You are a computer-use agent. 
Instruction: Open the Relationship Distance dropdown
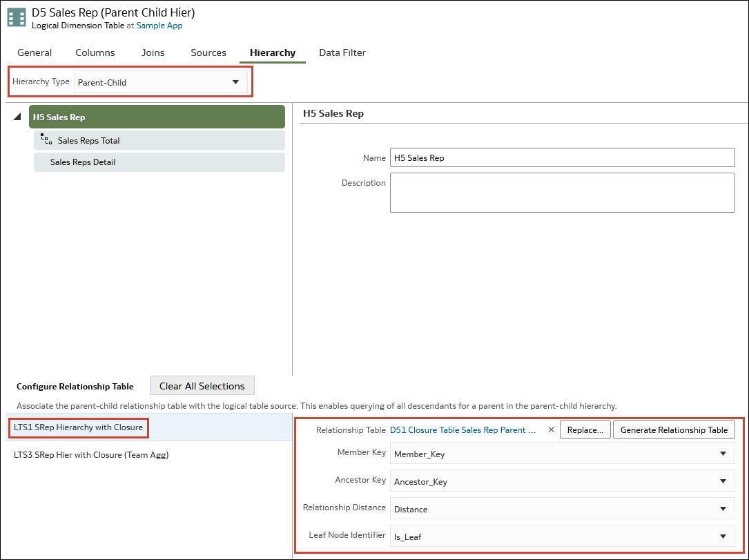562,509
